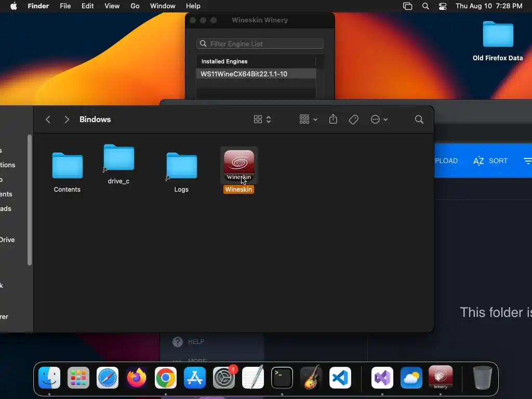Open Visual Studio Code from the Dock
Viewport: 532px width, 399px height.
tap(340, 378)
